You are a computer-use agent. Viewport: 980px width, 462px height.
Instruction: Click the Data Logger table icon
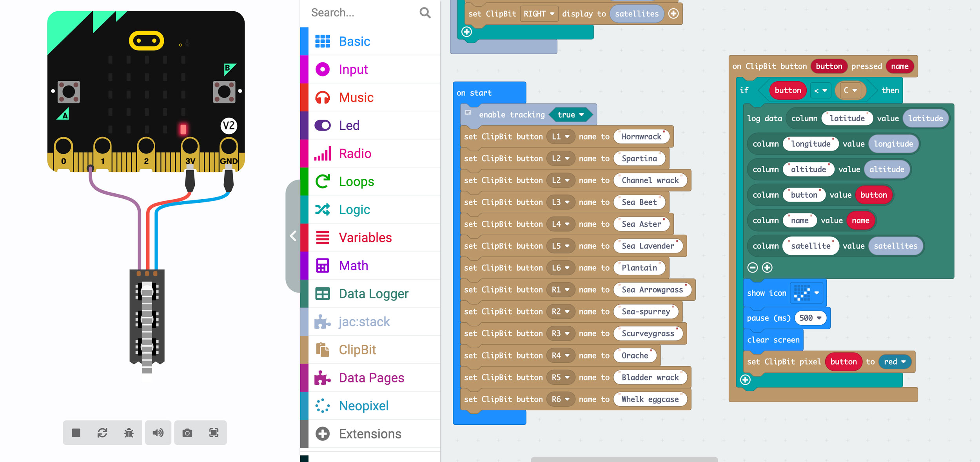point(323,294)
